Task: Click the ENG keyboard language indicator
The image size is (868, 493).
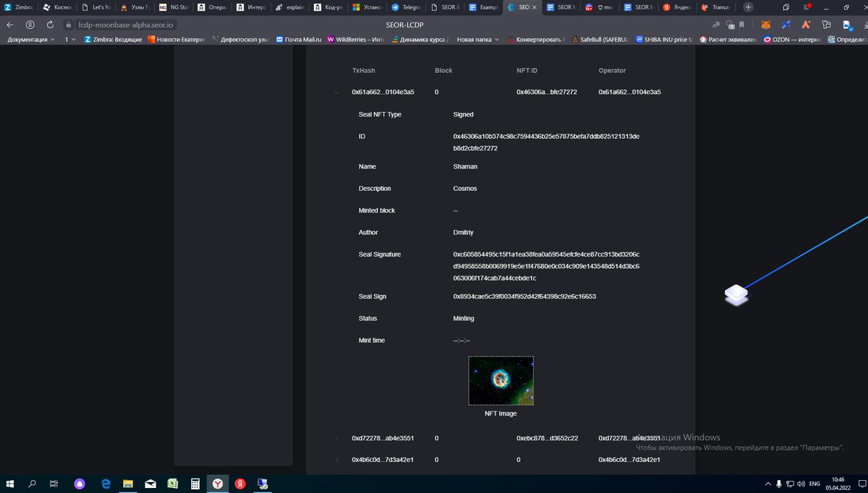Action: [x=814, y=484]
